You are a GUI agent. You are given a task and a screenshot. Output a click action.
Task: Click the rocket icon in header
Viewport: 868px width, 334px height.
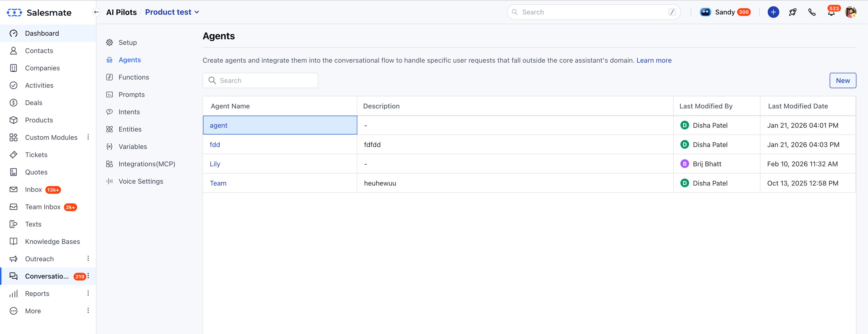(793, 12)
